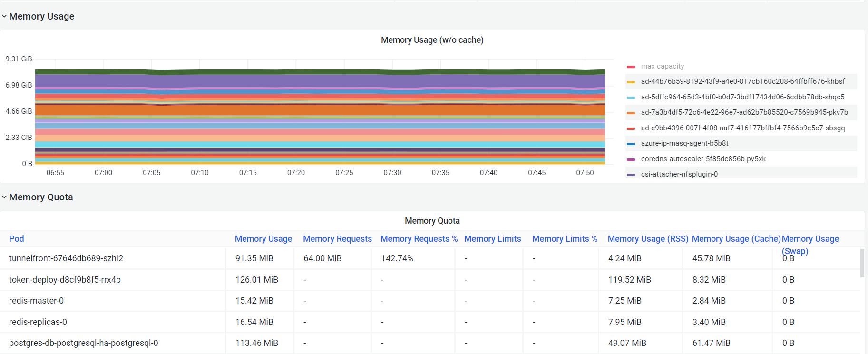
Task: Click purple swatch for csi-attacher-nfsplugin-0
Action: click(631, 175)
